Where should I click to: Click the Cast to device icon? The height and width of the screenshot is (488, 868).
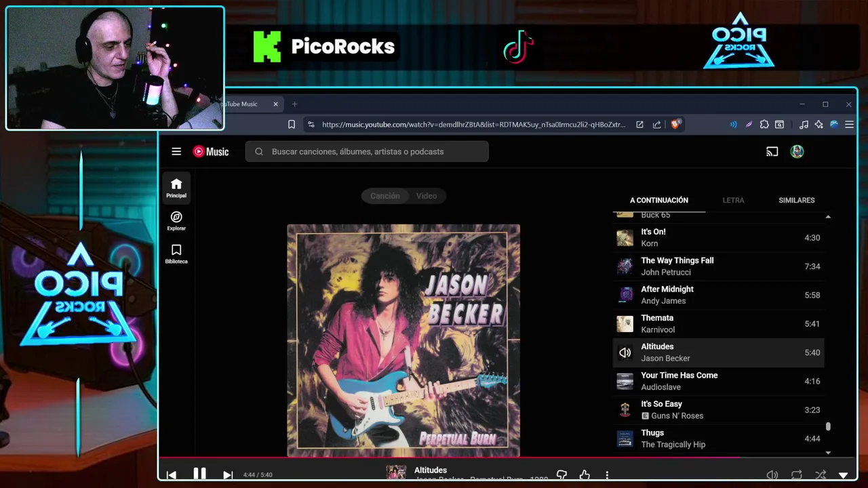click(772, 152)
